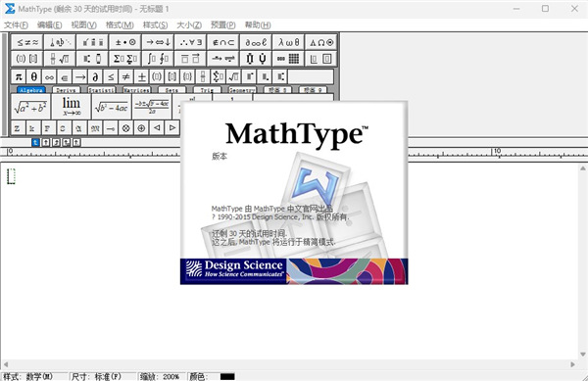
Task: Open the matrix templates palette
Action: point(288,59)
